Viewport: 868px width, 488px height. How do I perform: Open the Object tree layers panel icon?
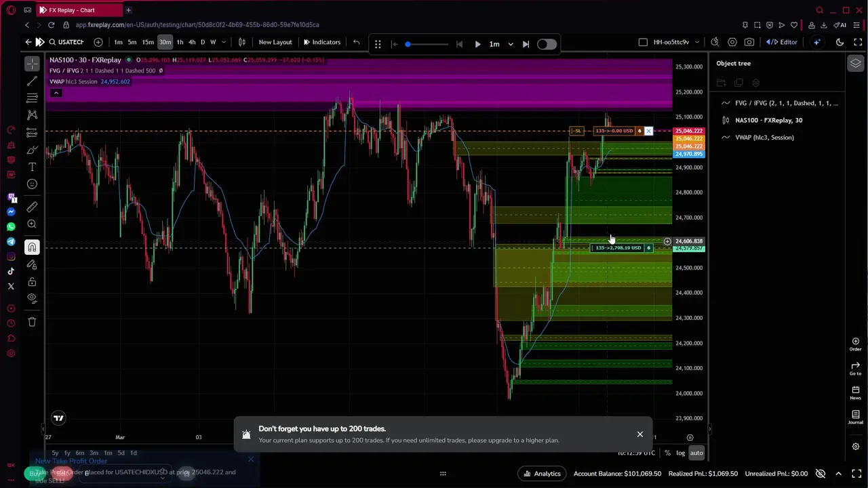856,63
